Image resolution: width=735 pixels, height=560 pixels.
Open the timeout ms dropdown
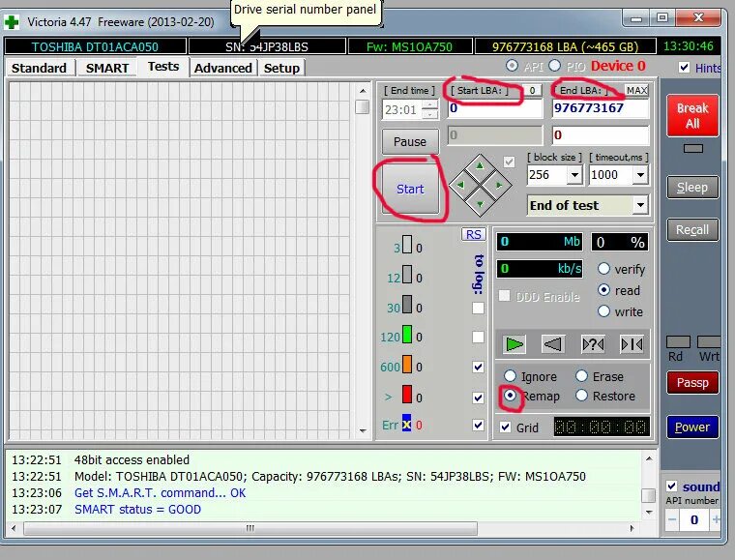click(x=640, y=175)
